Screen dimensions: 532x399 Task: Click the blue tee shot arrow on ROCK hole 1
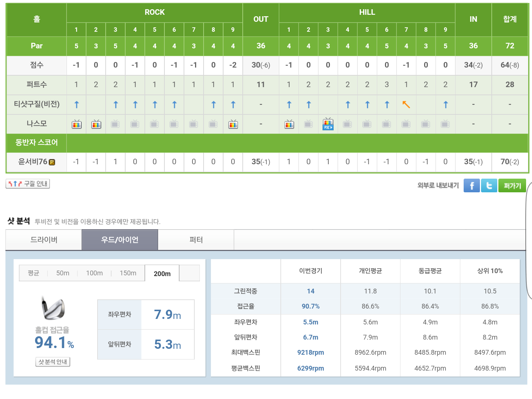[x=76, y=105]
